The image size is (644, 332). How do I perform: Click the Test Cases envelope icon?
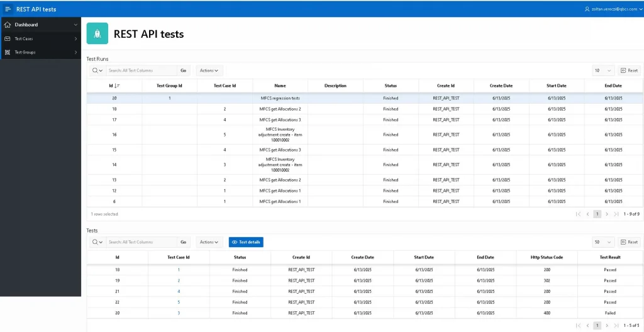click(8, 38)
